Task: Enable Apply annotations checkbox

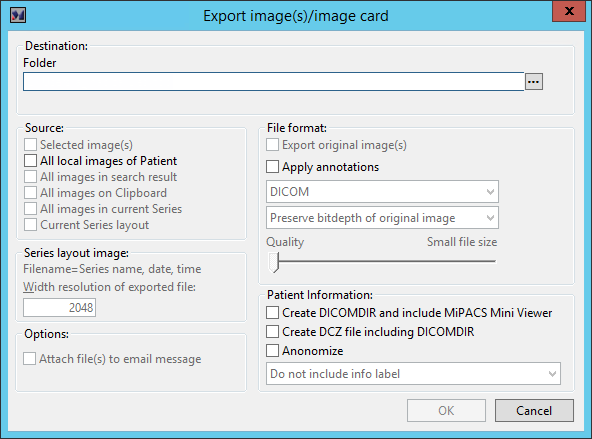Action: [x=272, y=166]
